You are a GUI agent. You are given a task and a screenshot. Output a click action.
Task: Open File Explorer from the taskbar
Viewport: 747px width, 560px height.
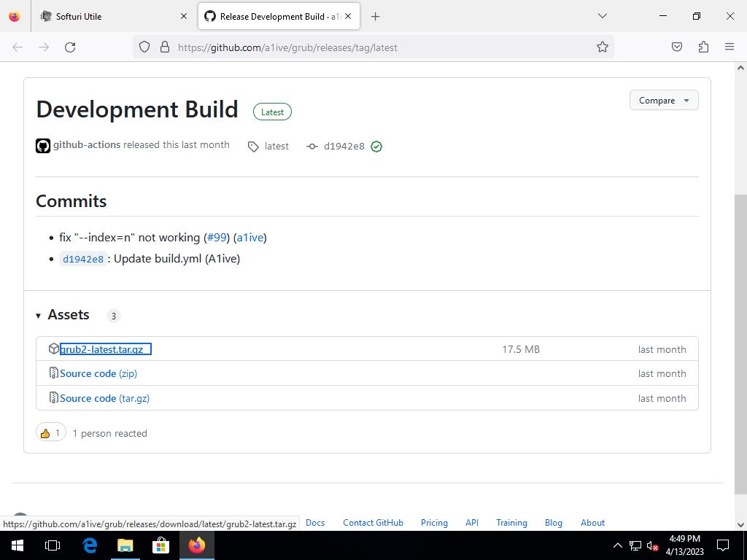(125, 545)
